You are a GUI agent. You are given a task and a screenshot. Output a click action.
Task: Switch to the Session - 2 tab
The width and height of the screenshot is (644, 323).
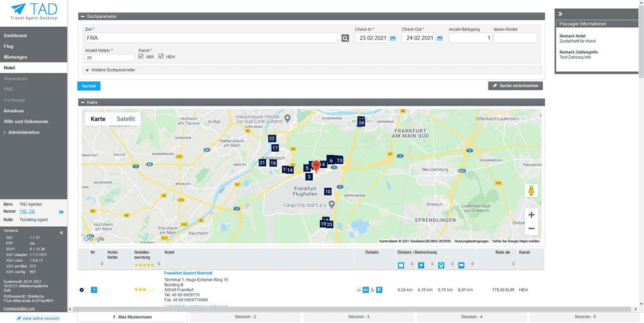point(245,317)
